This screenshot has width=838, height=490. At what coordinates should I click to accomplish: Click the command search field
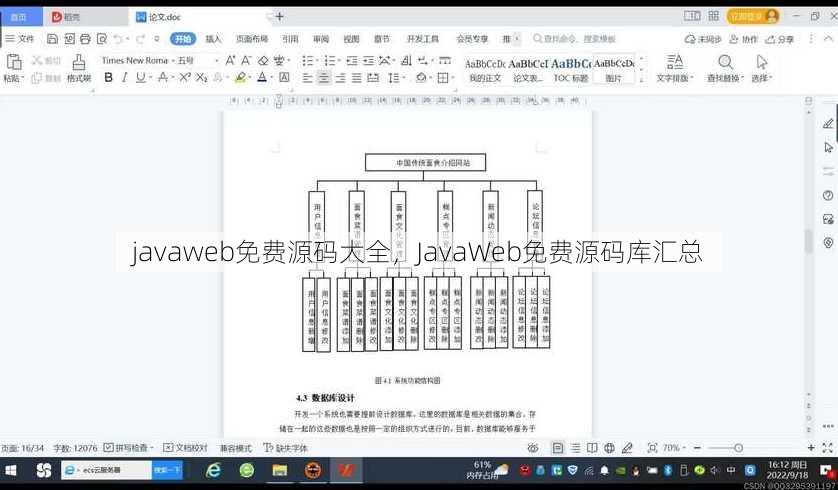pyautogui.click(x=575, y=39)
